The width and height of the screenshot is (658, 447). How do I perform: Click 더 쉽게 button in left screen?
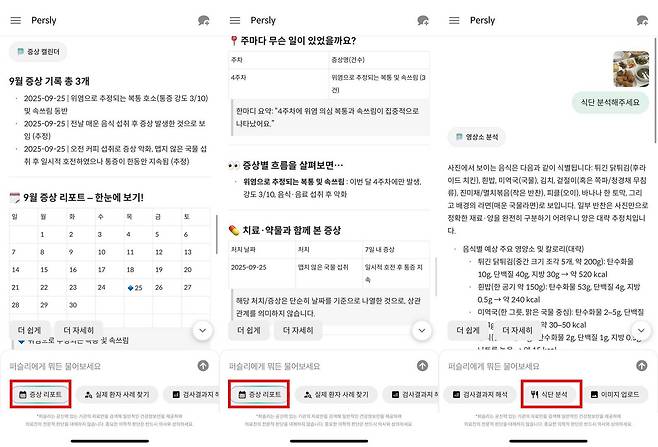[x=29, y=330]
